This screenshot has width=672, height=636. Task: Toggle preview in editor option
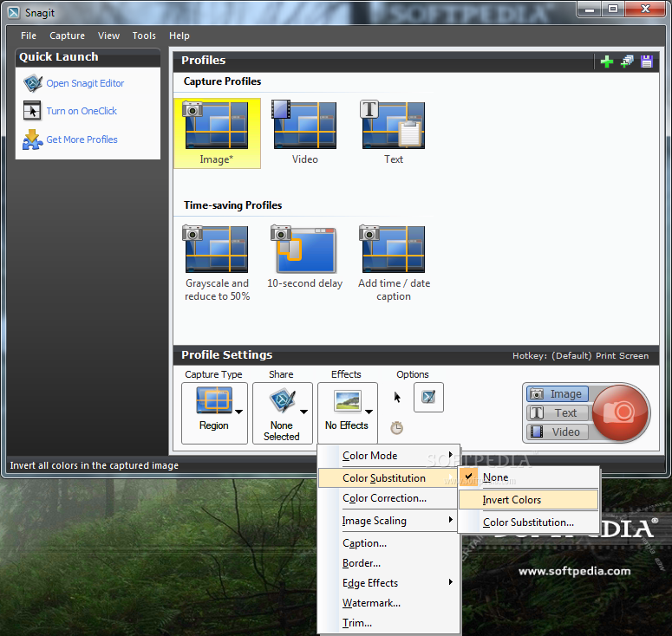(428, 398)
